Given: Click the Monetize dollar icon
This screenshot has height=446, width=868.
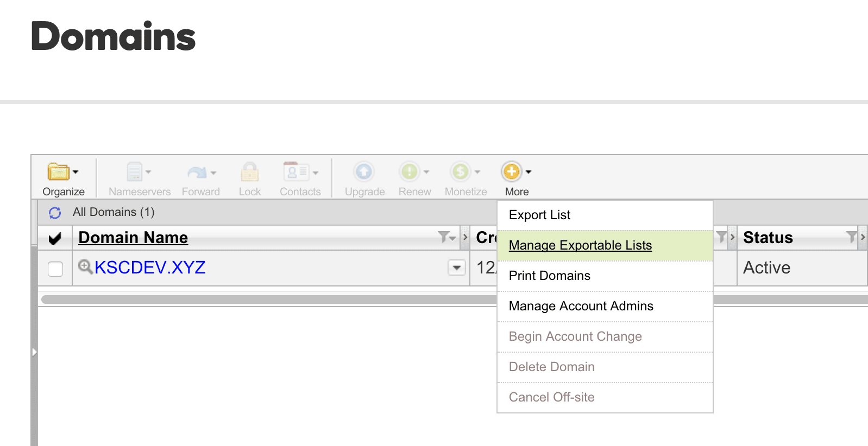Looking at the screenshot, I should point(460,171).
